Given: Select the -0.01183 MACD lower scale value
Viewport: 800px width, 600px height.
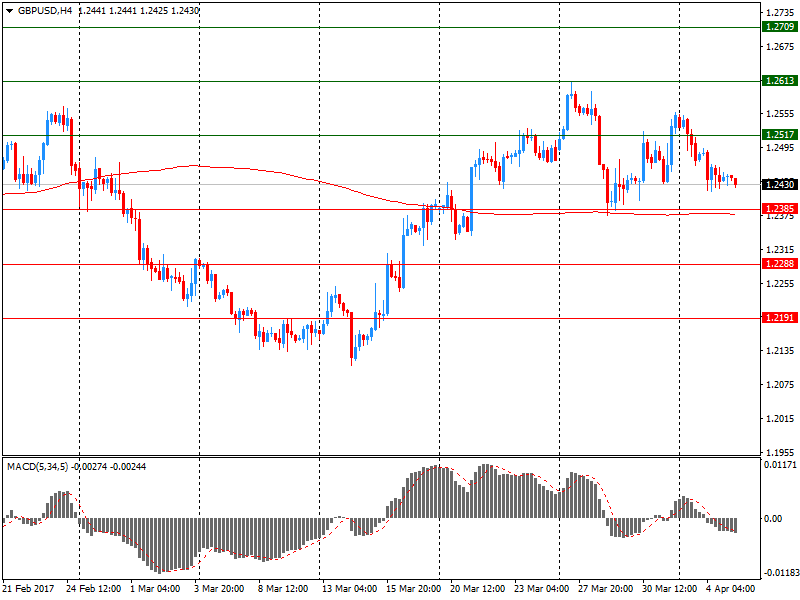Looking at the screenshot, I should tap(779, 574).
